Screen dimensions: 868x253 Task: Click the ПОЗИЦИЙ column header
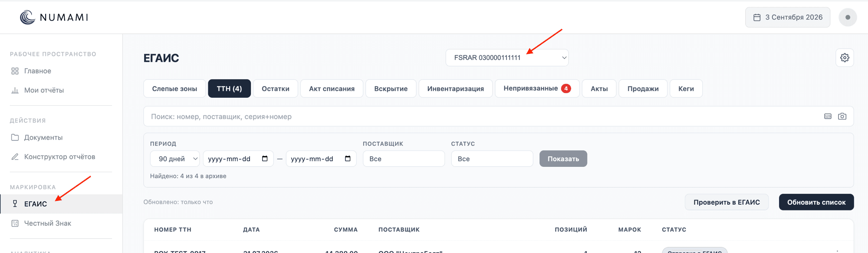(x=571, y=230)
